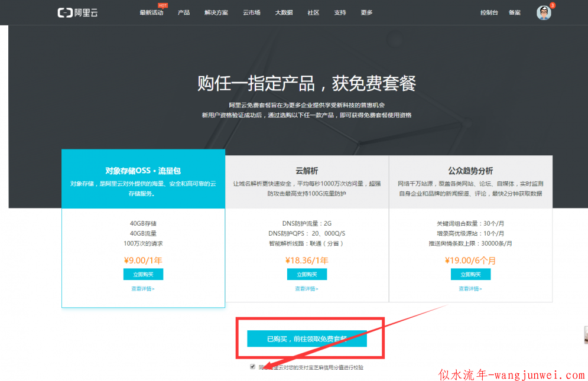Click the ¥19.00/6个月 price
Viewport: 588px width, 381px height.
(470, 260)
